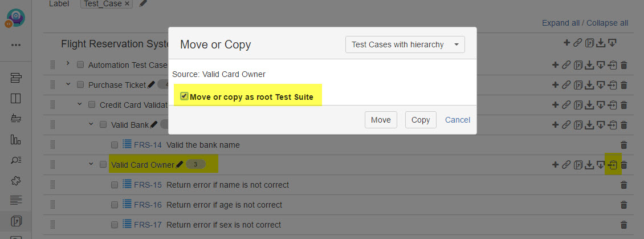
Task: Click the Move button in dialog
Action: coord(381,120)
